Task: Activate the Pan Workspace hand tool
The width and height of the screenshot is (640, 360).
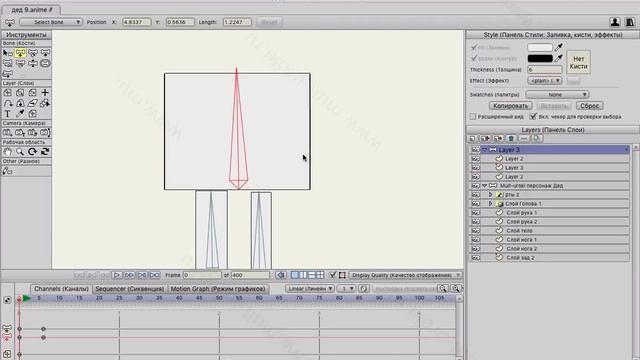Action: point(7,152)
